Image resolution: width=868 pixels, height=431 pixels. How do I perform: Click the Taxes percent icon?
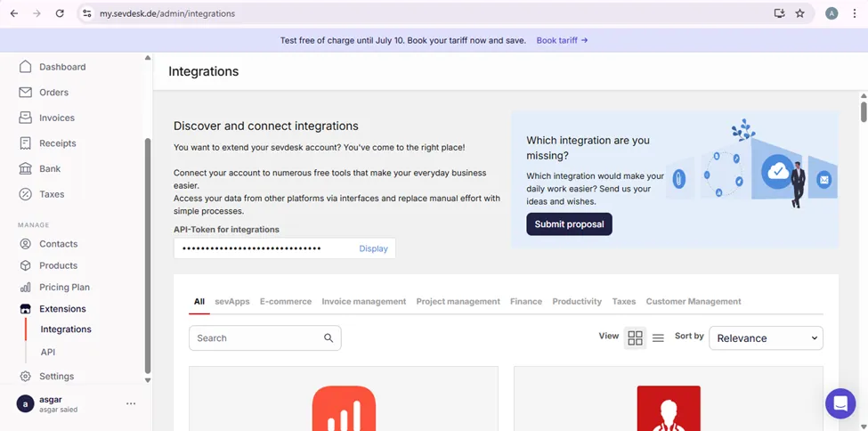26,194
